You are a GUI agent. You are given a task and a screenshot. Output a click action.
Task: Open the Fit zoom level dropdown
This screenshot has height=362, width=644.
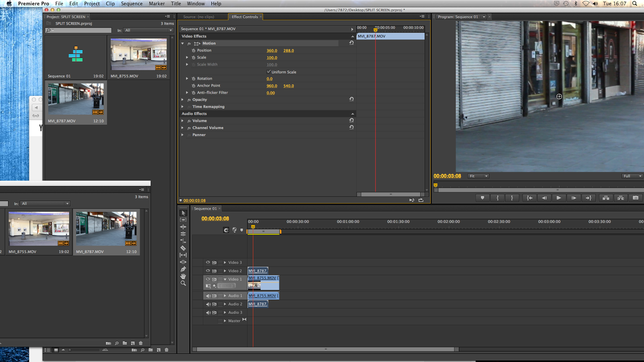[x=478, y=176]
